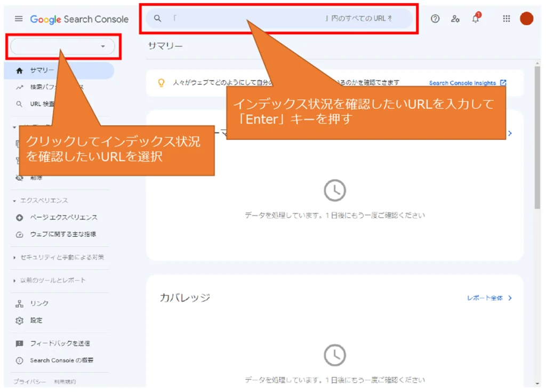
Task: Click the user account avatar
Action: click(x=526, y=19)
